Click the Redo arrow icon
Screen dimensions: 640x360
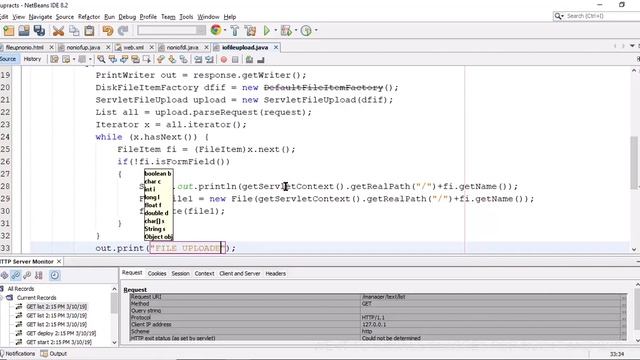tap(123, 31)
